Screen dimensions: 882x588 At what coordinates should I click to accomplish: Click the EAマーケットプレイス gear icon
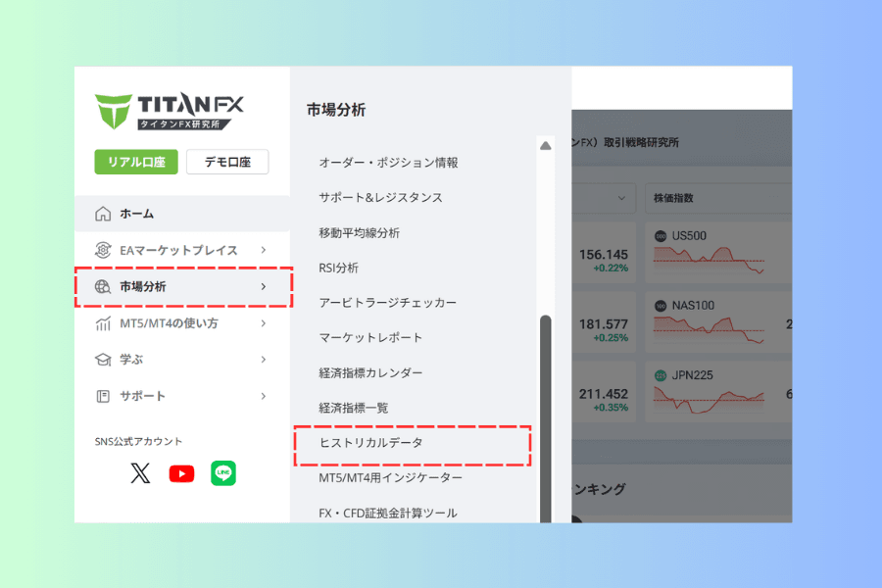click(103, 250)
